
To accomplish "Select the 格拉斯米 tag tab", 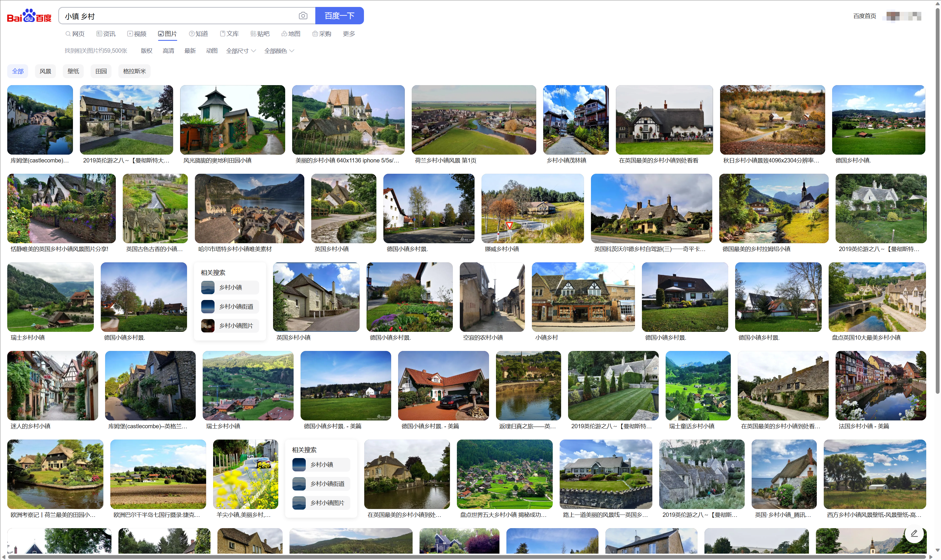I will point(134,71).
